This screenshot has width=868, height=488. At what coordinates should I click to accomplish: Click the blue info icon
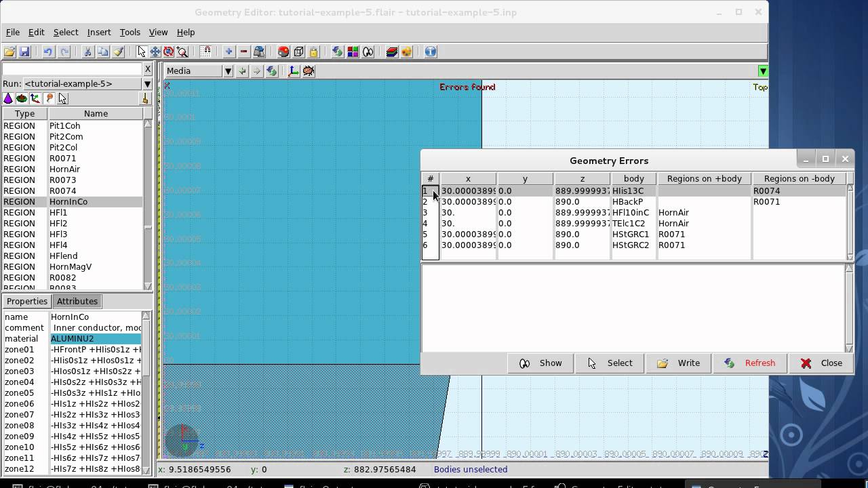click(x=431, y=52)
